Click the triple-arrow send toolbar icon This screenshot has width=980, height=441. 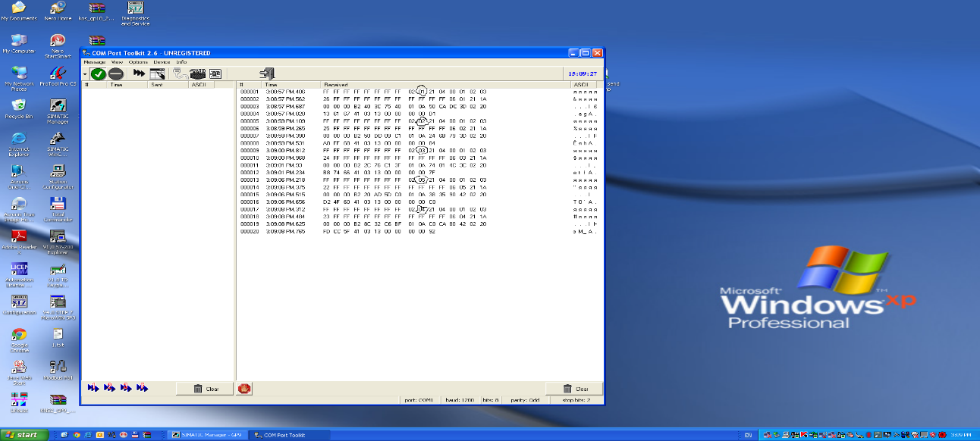tap(140, 73)
